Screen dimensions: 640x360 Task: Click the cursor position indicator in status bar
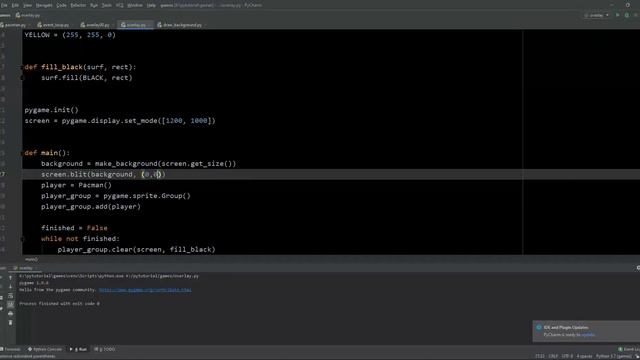540,356
